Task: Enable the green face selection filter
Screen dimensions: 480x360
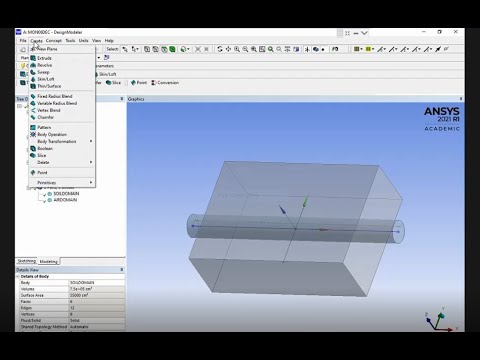Action: click(x=164, y=49)
